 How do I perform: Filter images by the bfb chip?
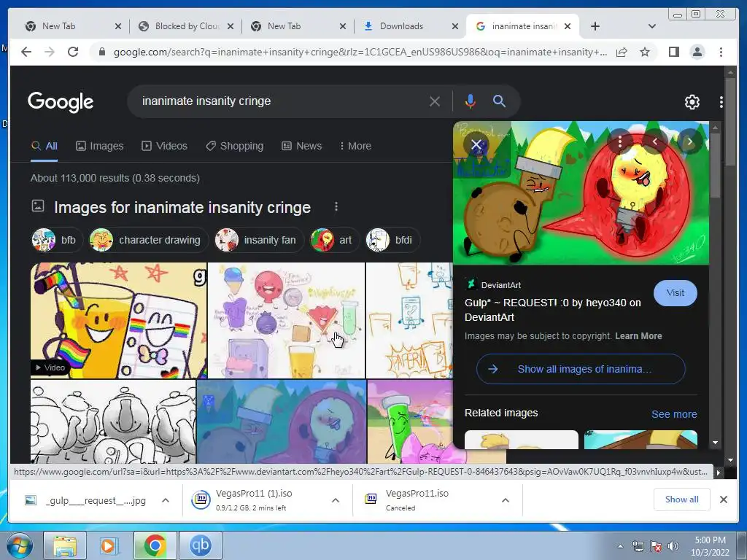pos(55,240)
